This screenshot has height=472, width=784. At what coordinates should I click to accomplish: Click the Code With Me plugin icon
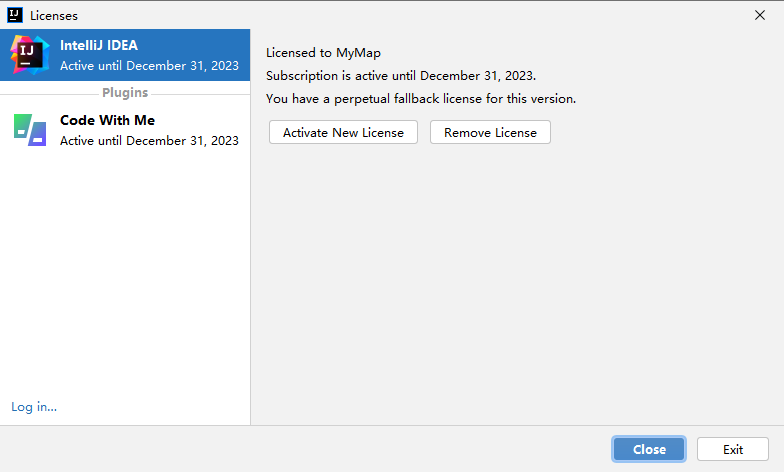coord(30,130)
